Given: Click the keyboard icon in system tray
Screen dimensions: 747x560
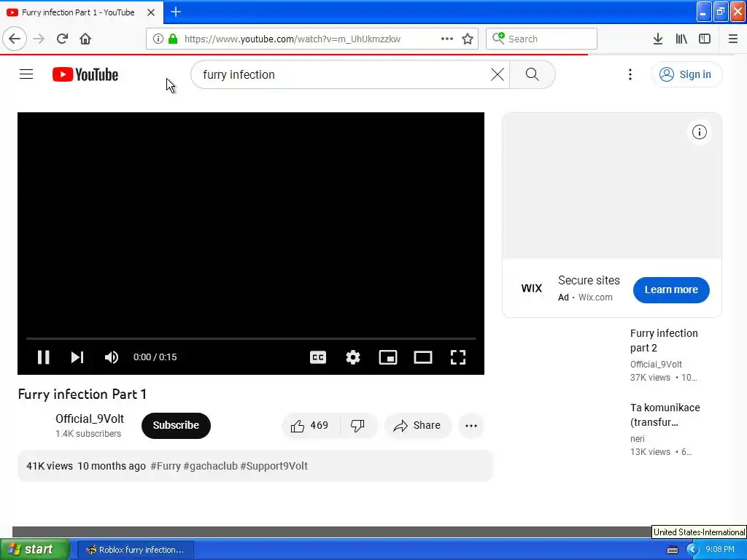Looking at the screenshot, I should point(672,550).
